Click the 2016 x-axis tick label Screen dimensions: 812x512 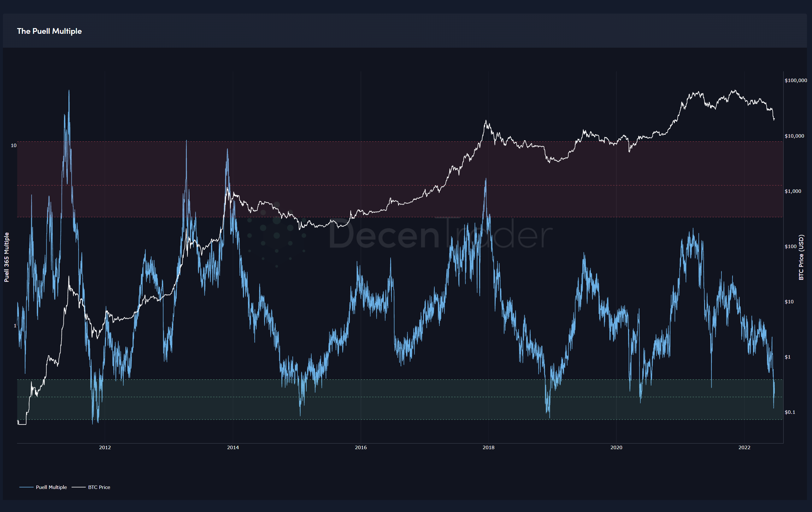(361, 447)
